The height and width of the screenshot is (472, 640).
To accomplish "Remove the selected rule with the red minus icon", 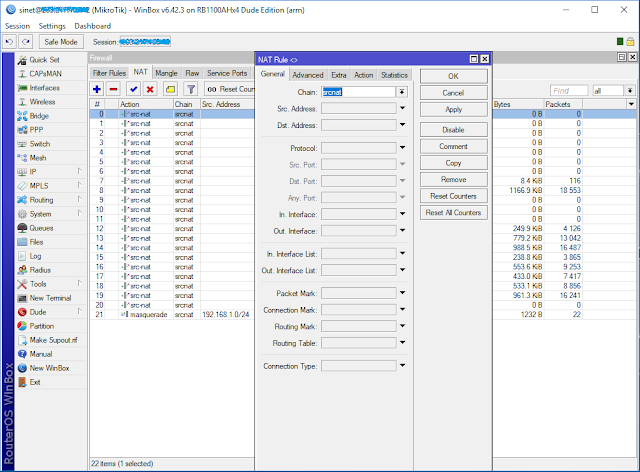I will pos(113,89).
